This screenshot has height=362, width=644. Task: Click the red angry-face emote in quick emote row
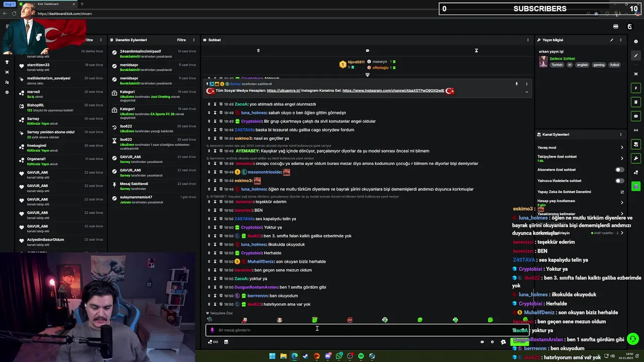(x=350, y=320)
